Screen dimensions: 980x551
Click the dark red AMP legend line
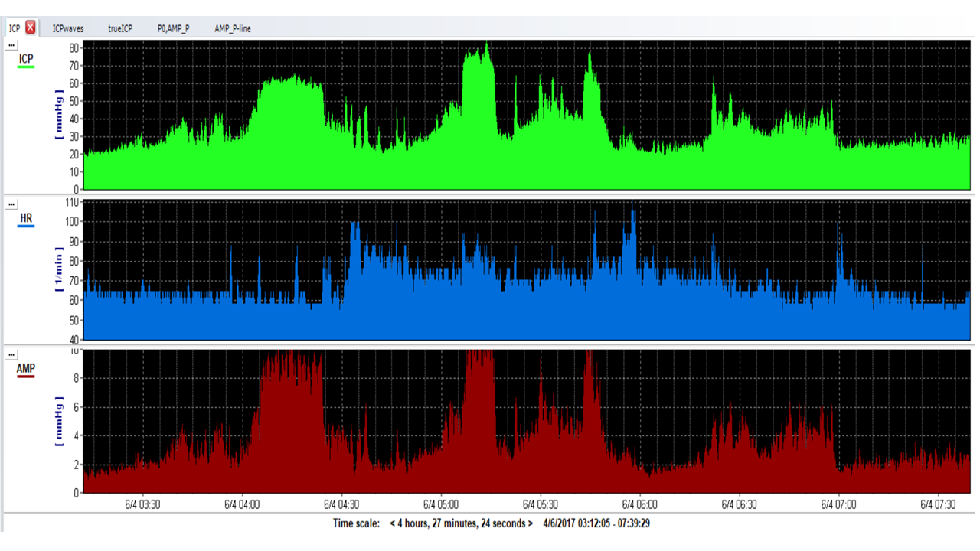pos(26,377)
